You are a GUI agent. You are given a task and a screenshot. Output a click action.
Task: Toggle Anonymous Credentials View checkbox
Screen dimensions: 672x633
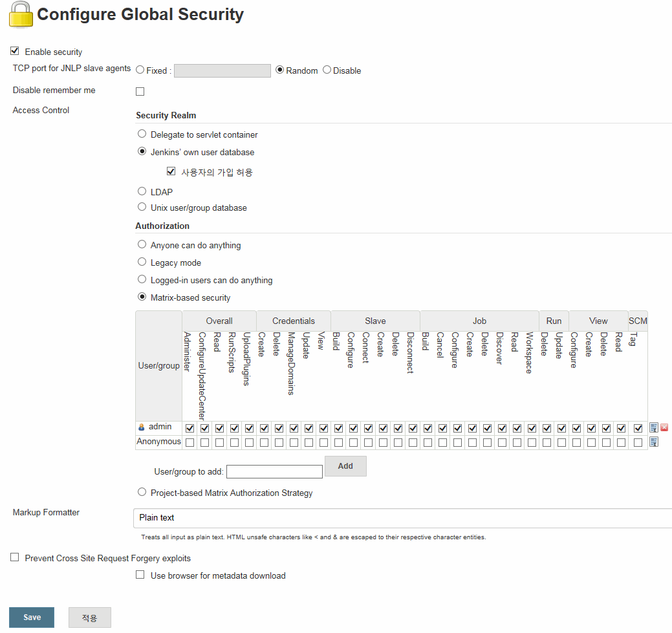pos(323,442)
